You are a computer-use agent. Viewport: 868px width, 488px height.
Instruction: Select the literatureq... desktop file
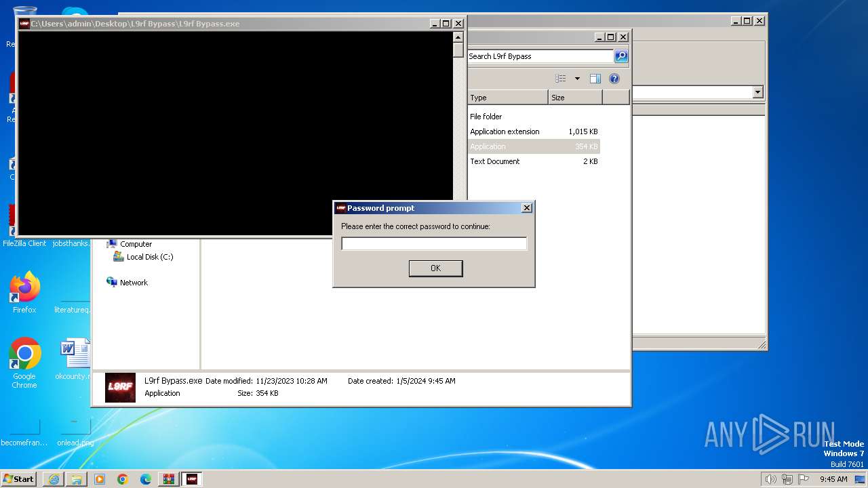72,310
